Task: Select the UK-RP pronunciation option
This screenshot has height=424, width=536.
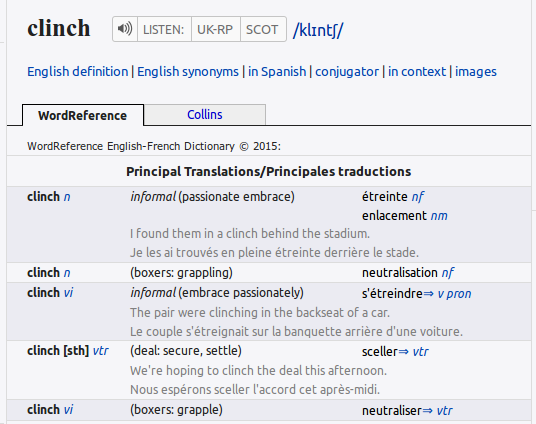Action: click(x=215, y=29)
